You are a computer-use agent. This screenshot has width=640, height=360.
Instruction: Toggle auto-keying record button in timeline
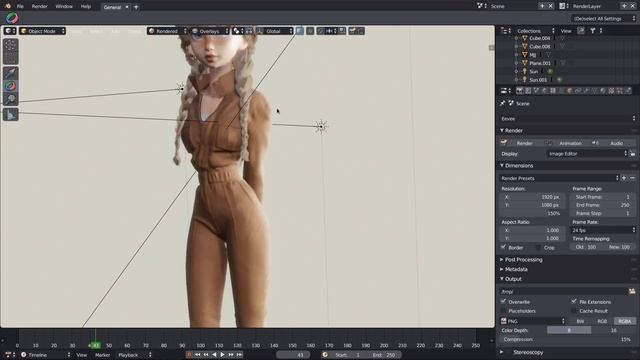click(x=189, y=355)
